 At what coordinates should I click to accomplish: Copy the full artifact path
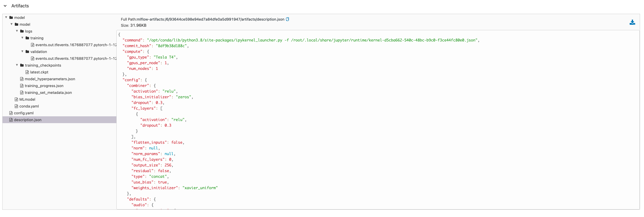[x=287, y=19]
